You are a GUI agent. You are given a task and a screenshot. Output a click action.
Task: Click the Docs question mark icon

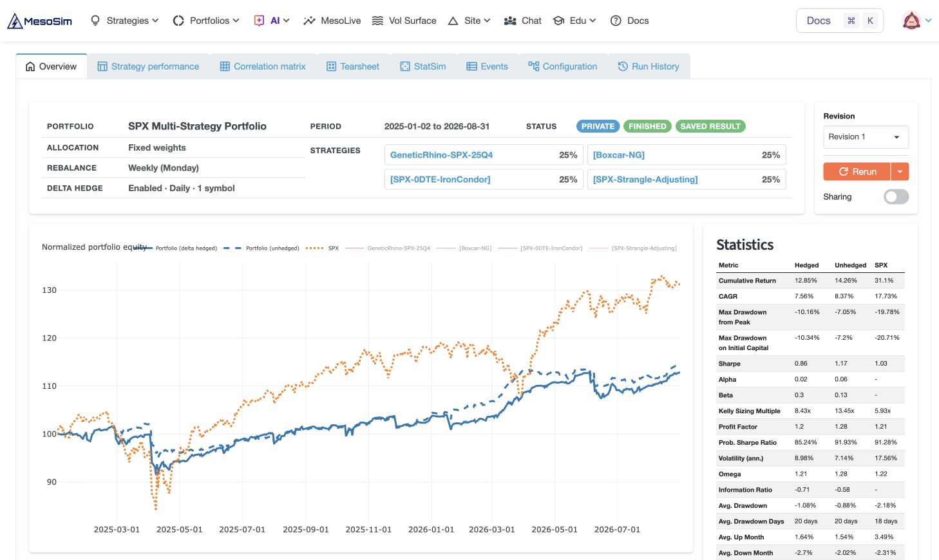[616, 21]
